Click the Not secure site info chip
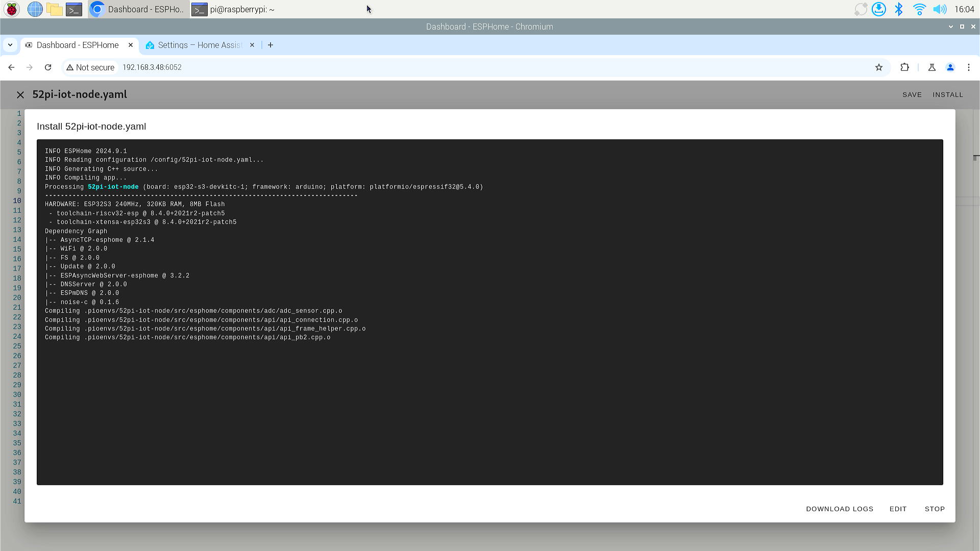980x551 pixels. (x=90, y=67)
